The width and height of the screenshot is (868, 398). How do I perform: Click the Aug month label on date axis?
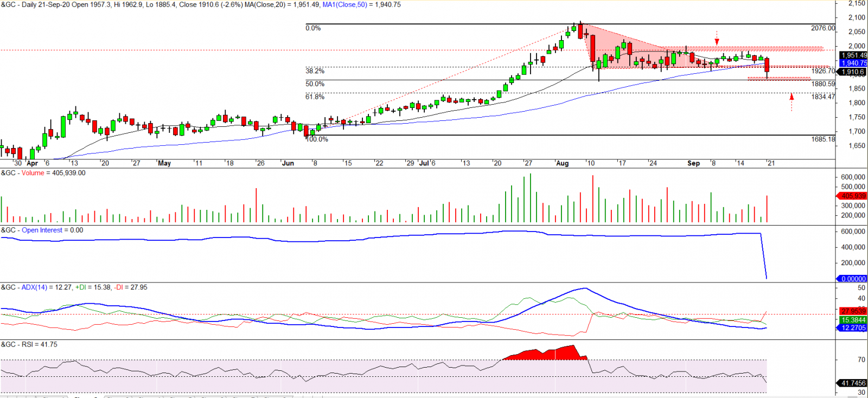563,163
